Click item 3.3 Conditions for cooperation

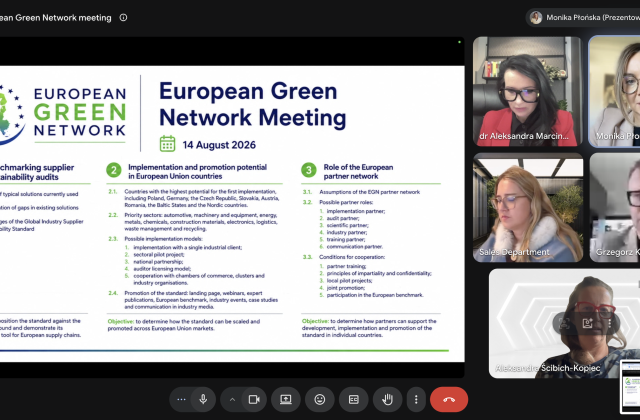tap(352, 257)
